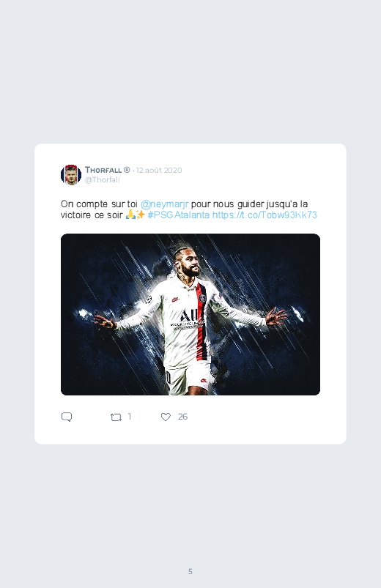Open the attached PSG player image
This screenshot has width=381, height=588.
(x=190, y=314)
